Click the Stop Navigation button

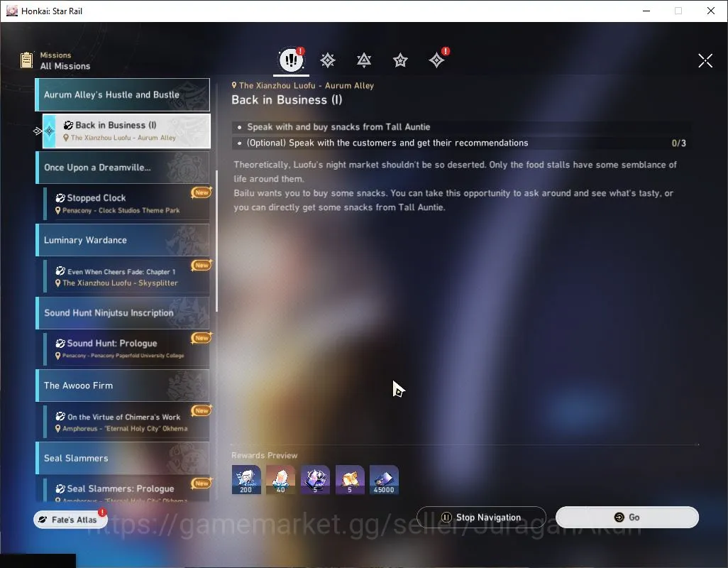click(x=481, y=518)
